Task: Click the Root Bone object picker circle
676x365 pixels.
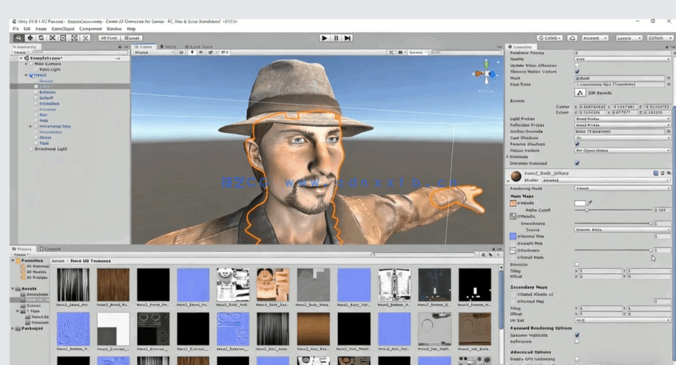Action: (x=669, y=84)
